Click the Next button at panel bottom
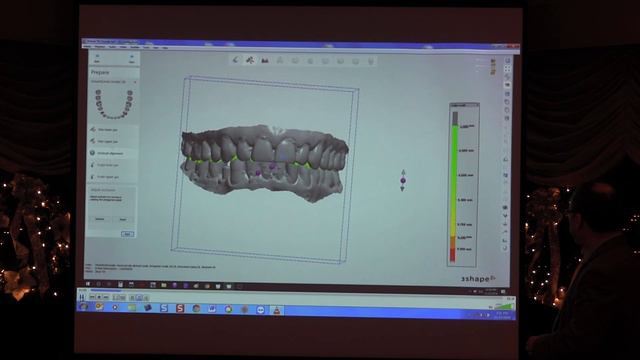This screenshot has height=360, width=640. coord(127,234)
